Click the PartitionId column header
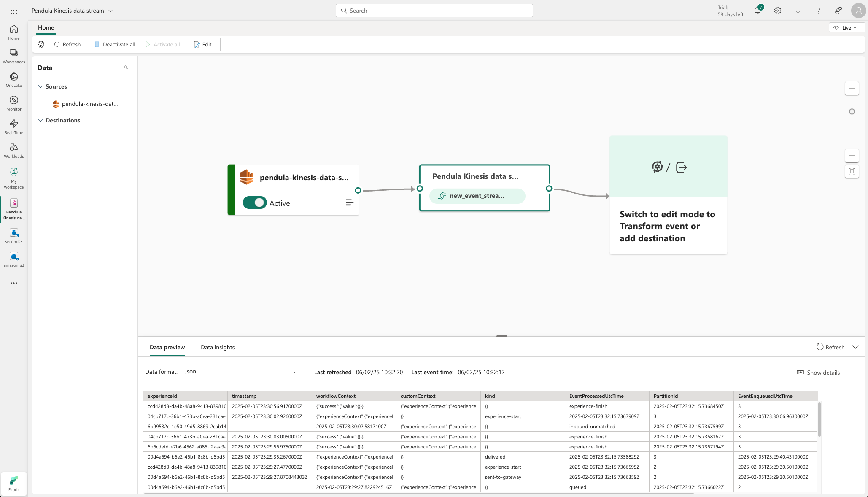The image size is (868, 497). 692,396
